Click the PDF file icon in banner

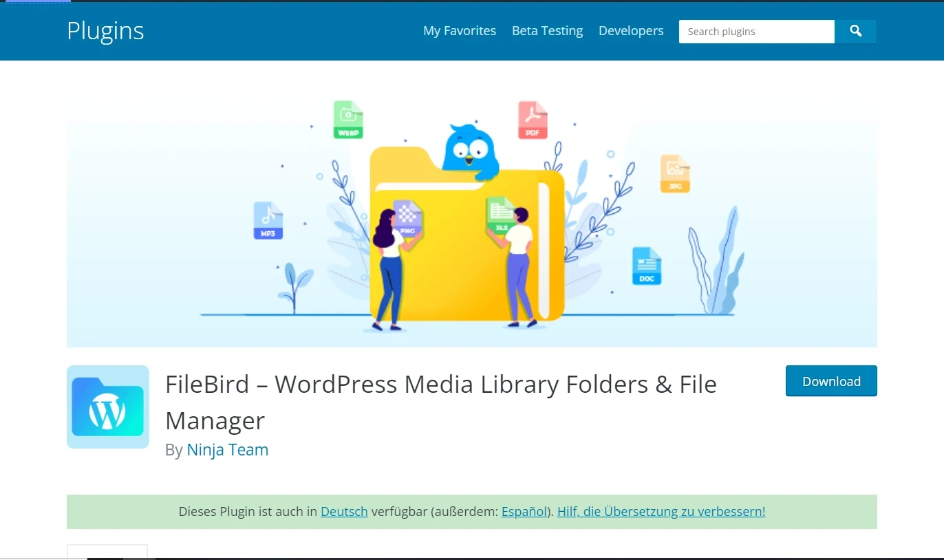pos(533,120)
